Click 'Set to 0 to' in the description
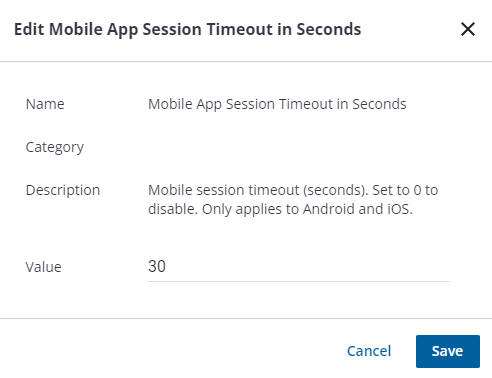Screen dimensions: 492x378 [x=405, y=190]
